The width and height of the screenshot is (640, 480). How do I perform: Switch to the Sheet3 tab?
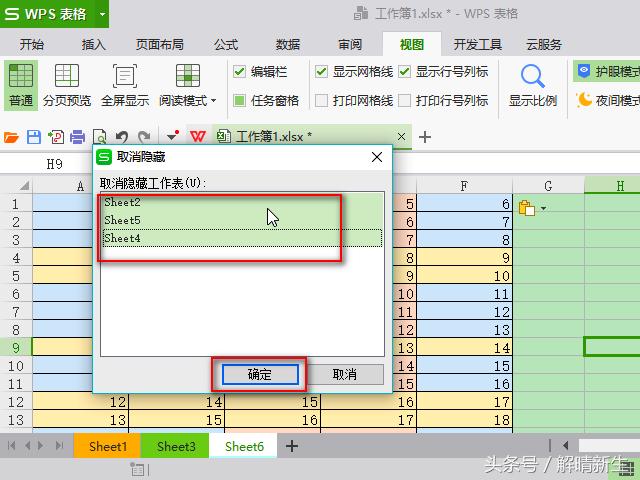coord(176,446)
